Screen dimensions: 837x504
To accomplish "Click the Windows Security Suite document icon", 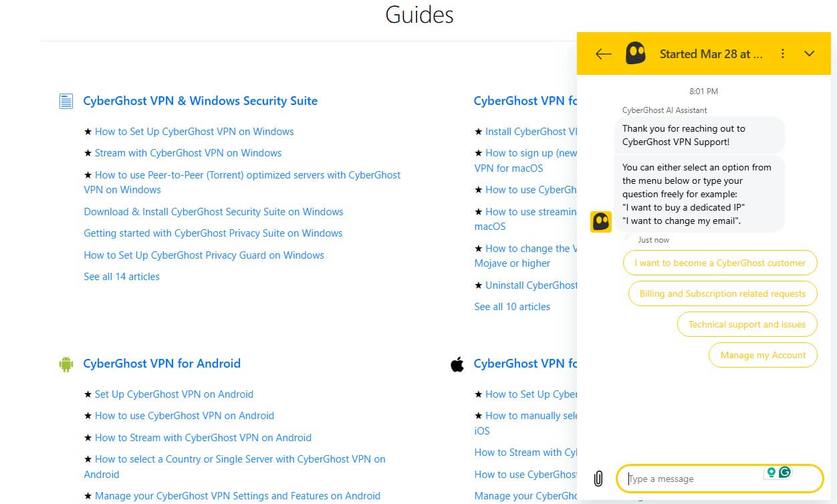I will click(x=66, y=102).
